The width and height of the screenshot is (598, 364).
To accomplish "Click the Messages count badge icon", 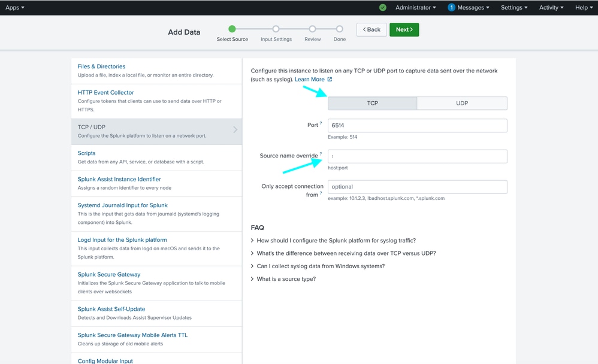I will [451, 8].
